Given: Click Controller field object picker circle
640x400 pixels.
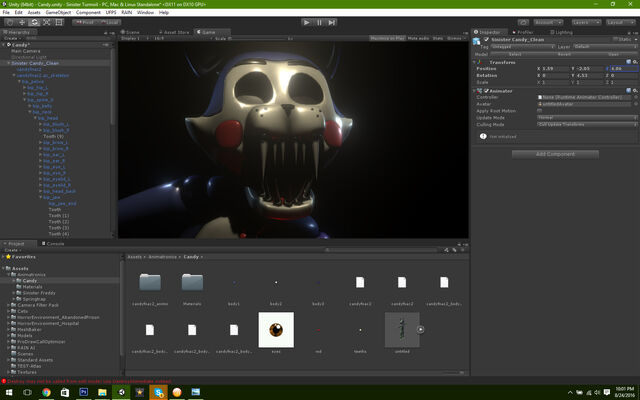Looking at the screenshot, I should click(636, 98).
